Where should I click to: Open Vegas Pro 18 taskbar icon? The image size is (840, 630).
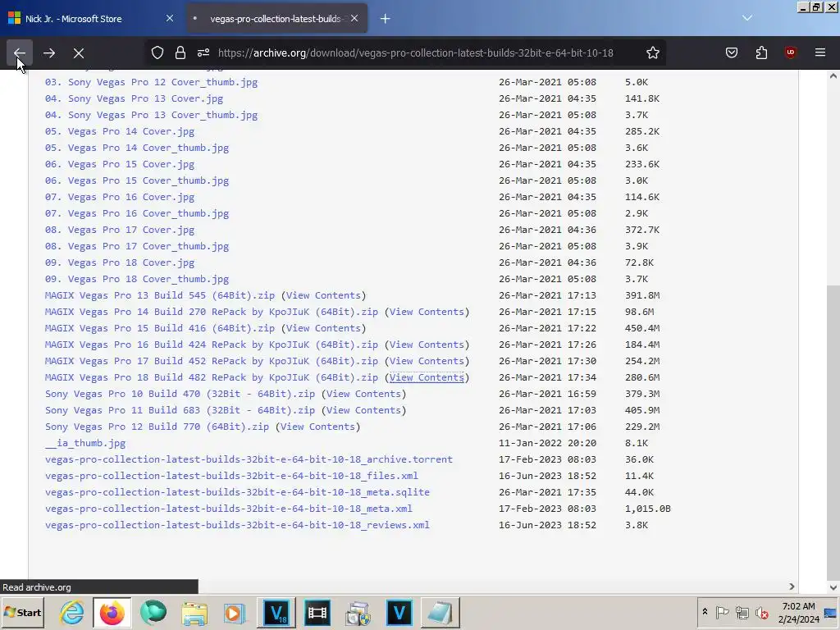tap(276, 613)
